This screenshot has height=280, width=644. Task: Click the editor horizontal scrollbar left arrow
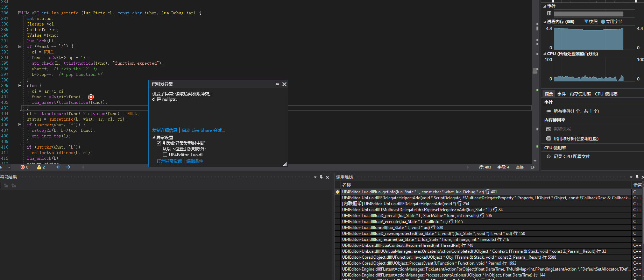coord(83,167)
